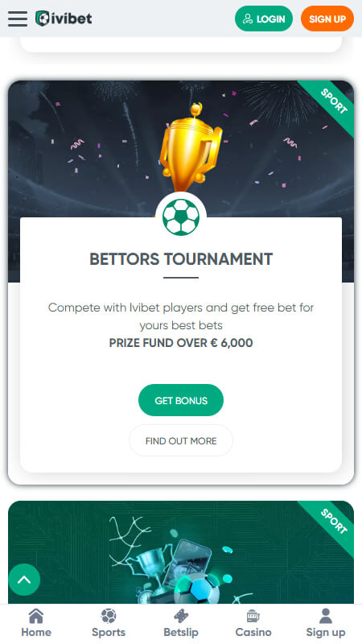Click Find Out More about the tournament
The image size is (362, 644).
181,440
